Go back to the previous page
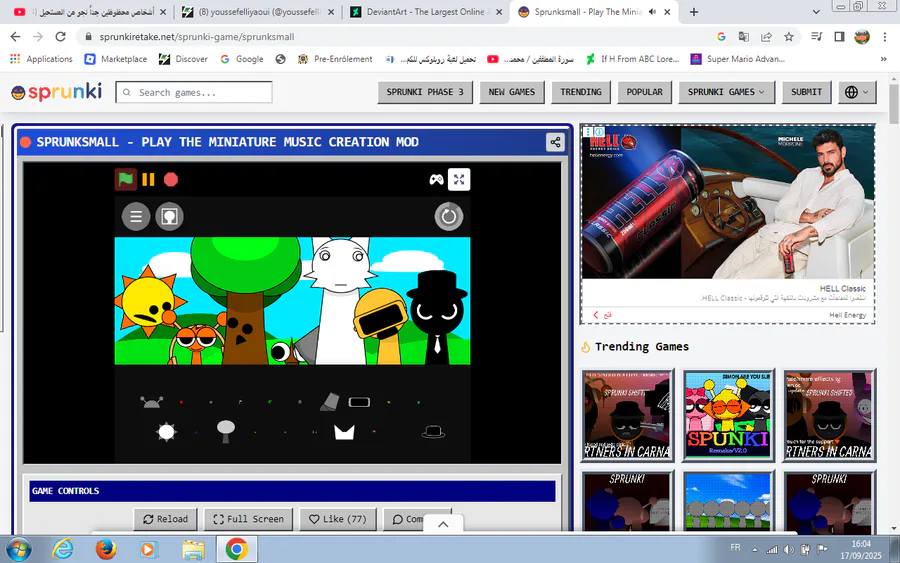 (x=15, y=37)
